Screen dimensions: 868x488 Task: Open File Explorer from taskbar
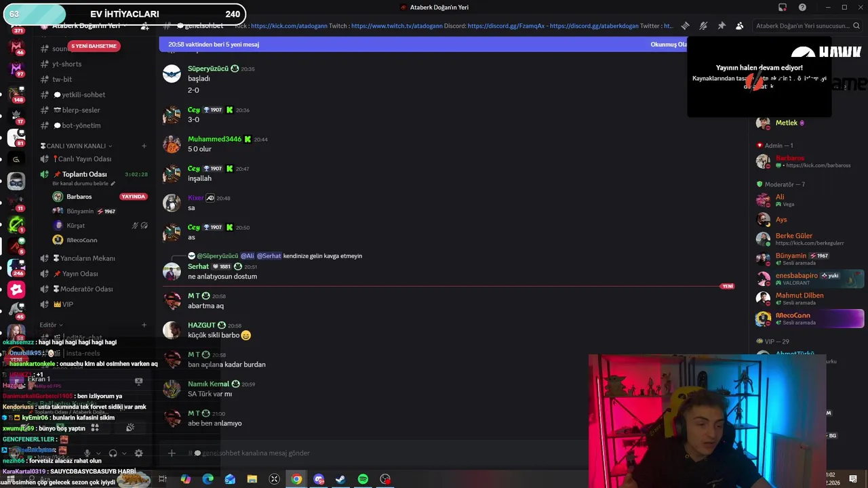pos(252,479)
